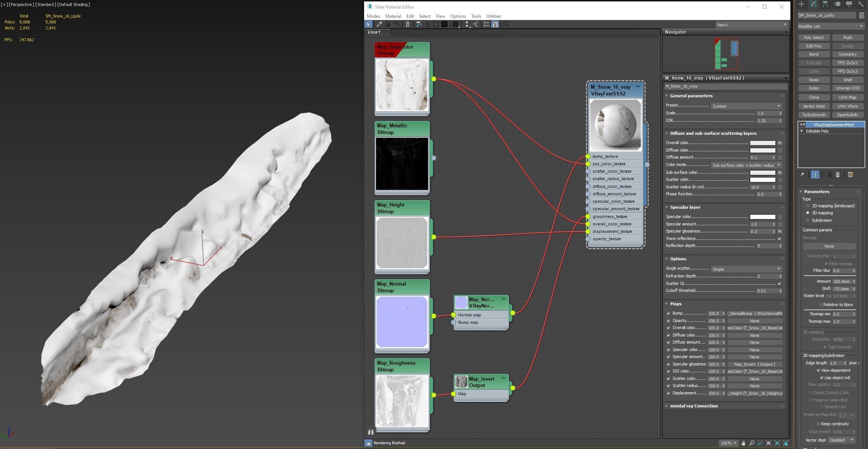
Task: Open the Material menu
Action: pyautogui.click(x=393, y=16)
